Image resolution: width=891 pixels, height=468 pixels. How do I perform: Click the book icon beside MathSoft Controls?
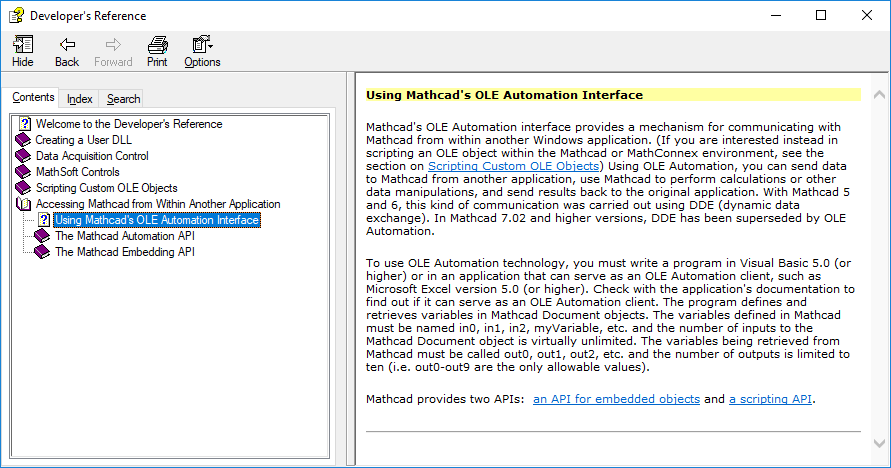coord(24,172)
